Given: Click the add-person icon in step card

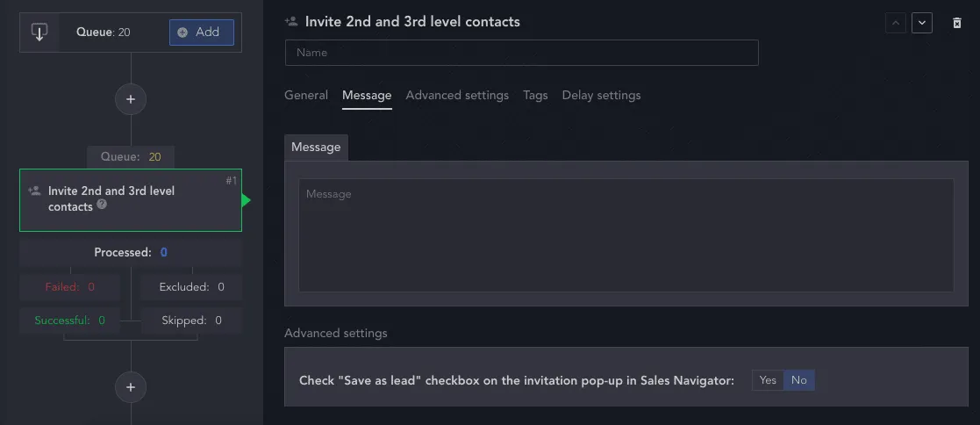Looking at the screenshot, I should click(34, 191).
